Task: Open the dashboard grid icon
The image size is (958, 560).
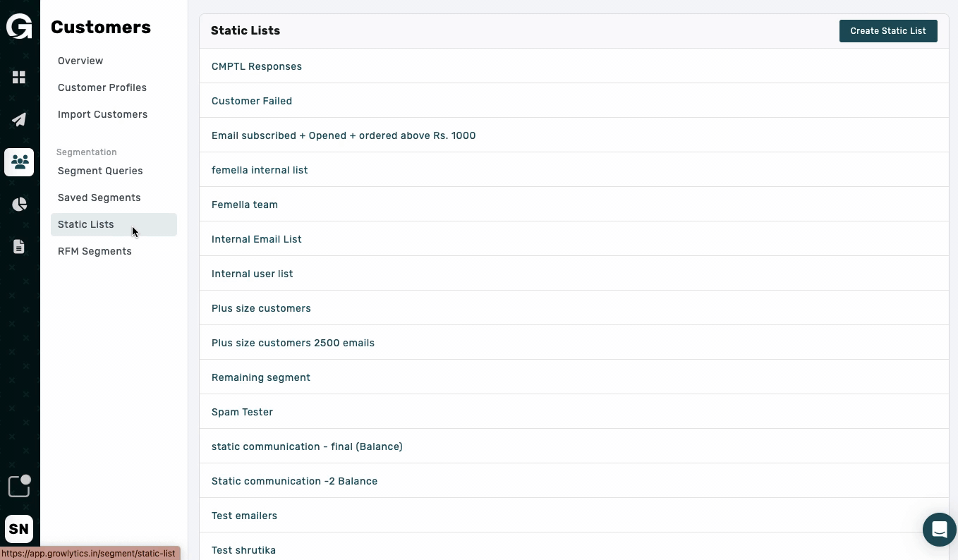Action: click(x=19, y=77)
